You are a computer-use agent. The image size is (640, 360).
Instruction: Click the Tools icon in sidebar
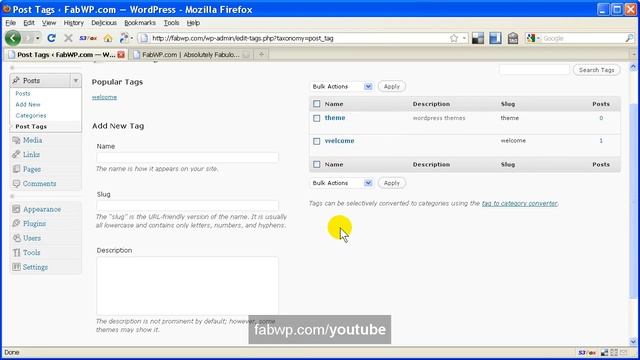coord(16,253)
